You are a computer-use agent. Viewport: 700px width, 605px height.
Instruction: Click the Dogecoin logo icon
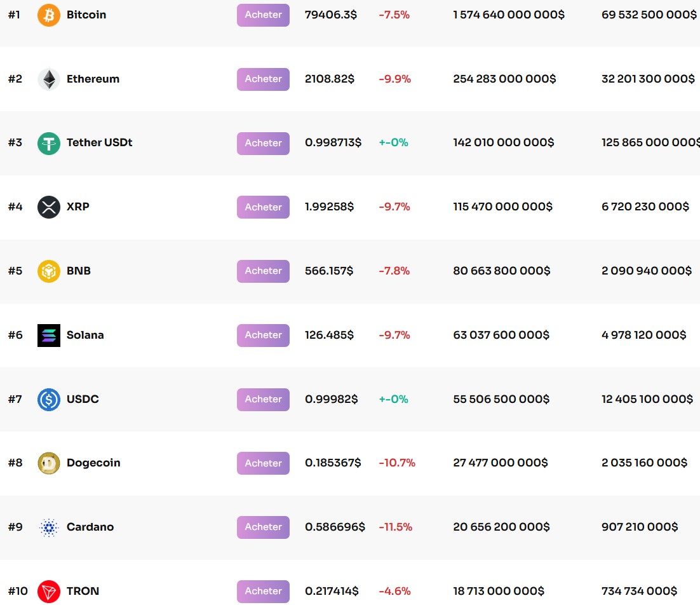[48, 463]
